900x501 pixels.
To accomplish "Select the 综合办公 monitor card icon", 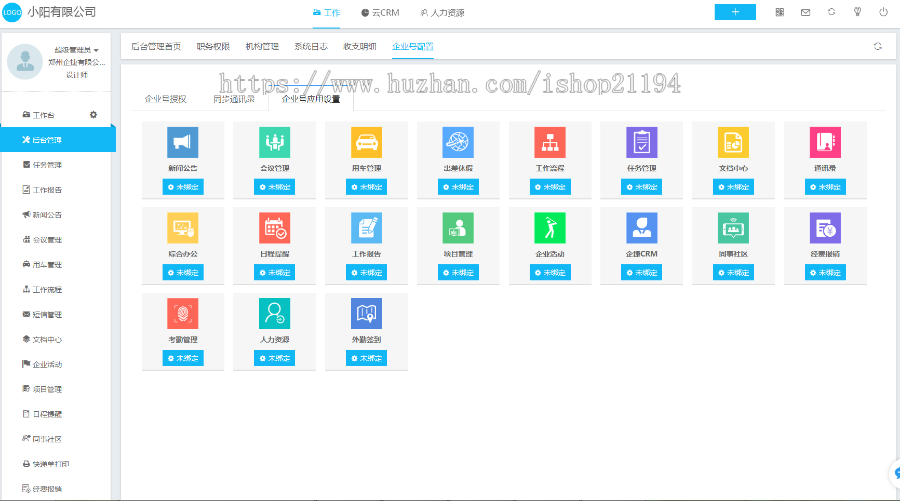I will (x=183, y=228).
